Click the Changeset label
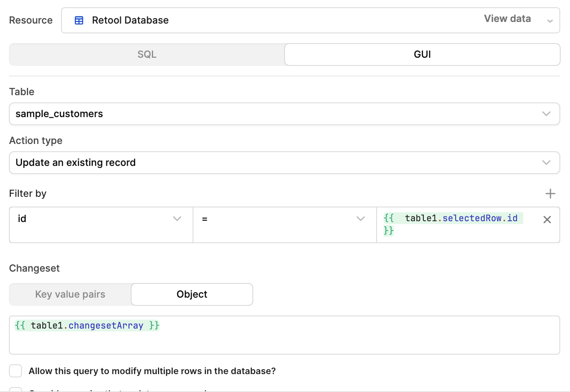Image resolution: width=570 pixels, height=392 pixels. point(35,268)
